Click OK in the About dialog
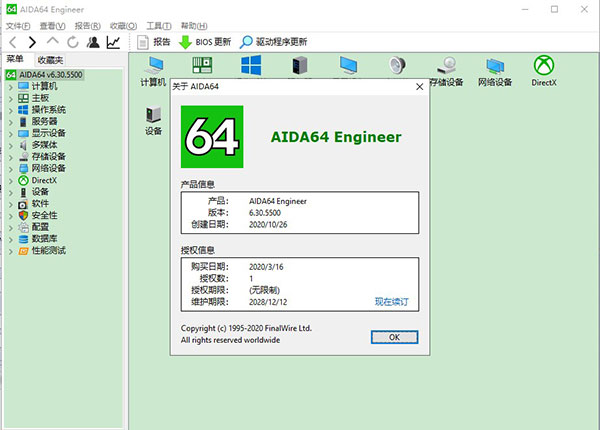This screenshot has width=600, height=430. [x=394, y=337]
